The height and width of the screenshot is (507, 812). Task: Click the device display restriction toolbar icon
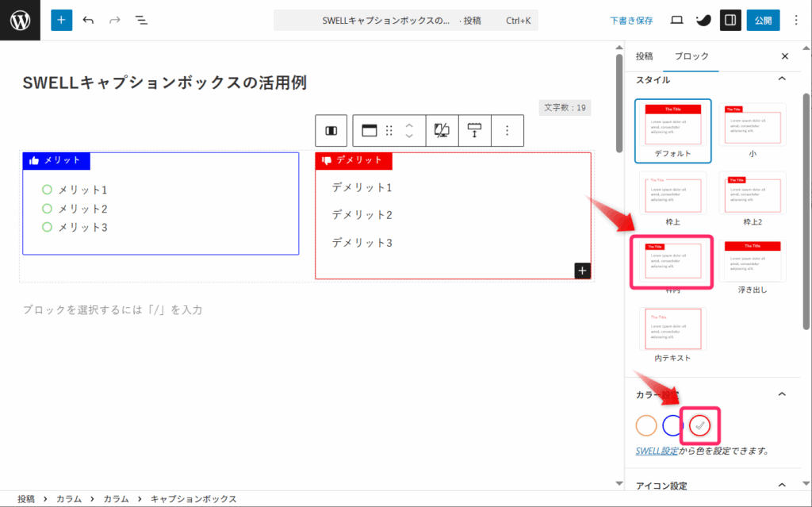click(442, 131)
